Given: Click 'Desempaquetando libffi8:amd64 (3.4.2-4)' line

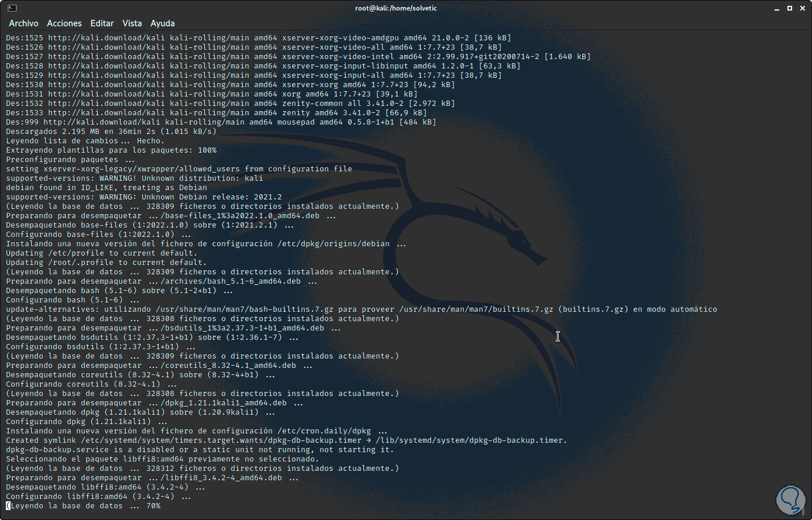Looking at the screenshot, I should tap(105, 487).
